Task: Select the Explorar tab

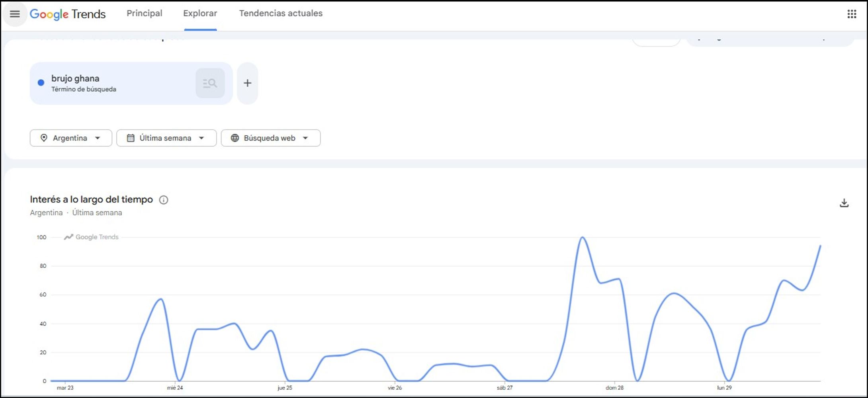Action: click(x=200, y=13)
